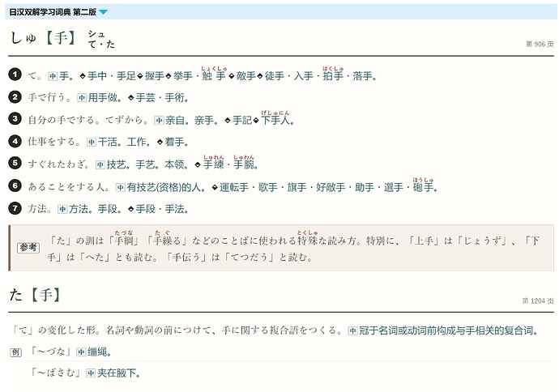Image resolution: width=559 pixels, height=392 pixels.
Task: Click the translation 冠于名词或动词前构成与手相关的复合词
Action: point(449,330)
